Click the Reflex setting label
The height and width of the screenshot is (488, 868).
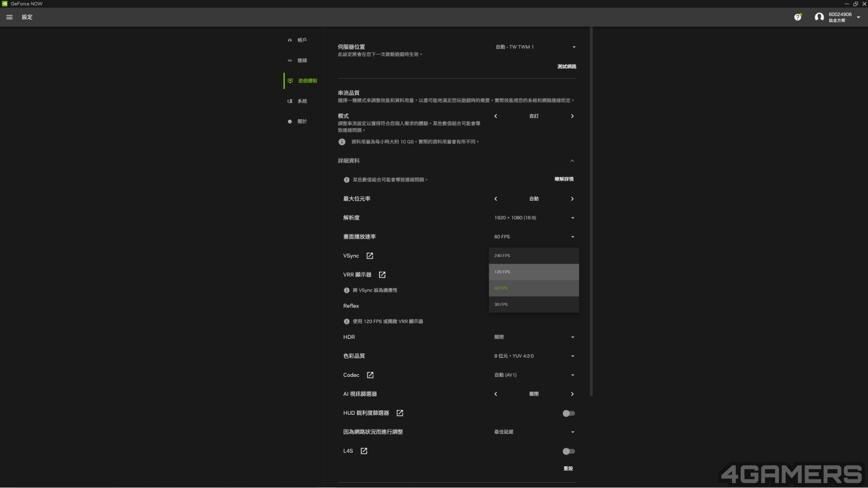[351, 306]
